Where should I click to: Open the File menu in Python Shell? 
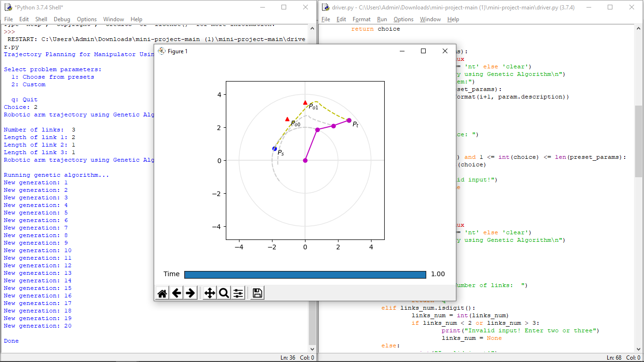pos(9,19)
